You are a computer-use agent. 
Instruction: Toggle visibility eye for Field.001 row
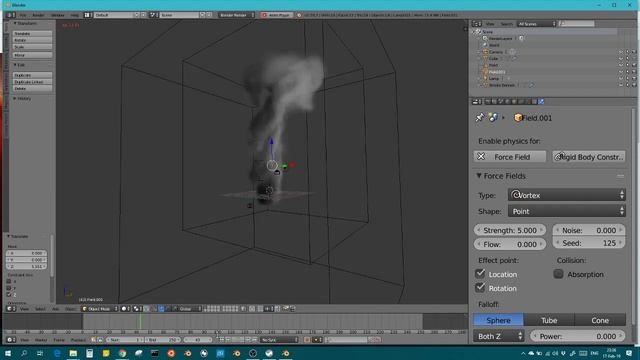click(621, 72)
